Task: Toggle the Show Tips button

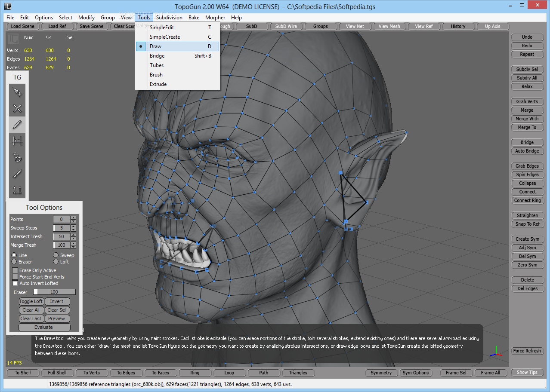Action: point(527,372)
